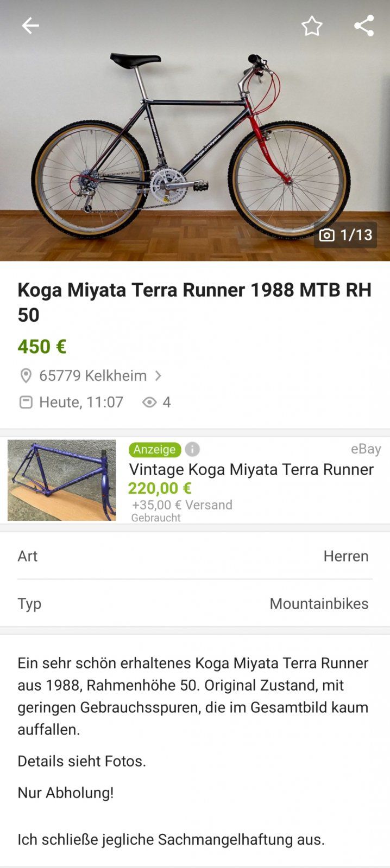
Task: Select the Typ Mountainbikes row
Action: pos(194,603)
